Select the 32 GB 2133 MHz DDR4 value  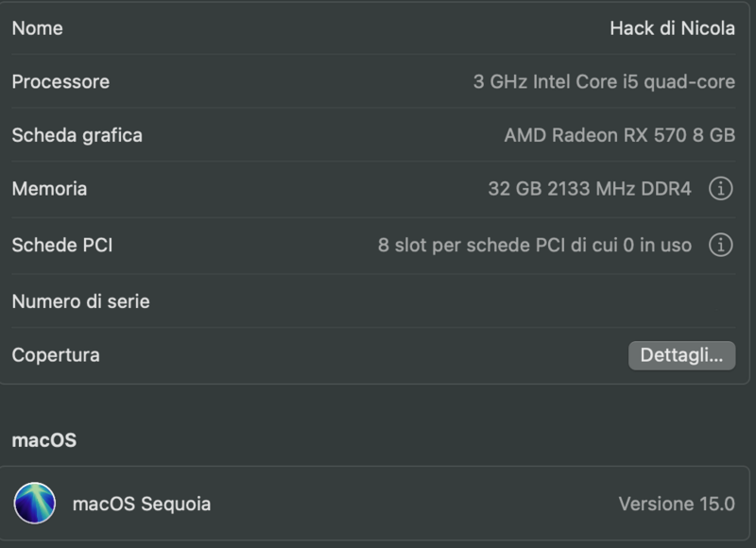click(590, 189)
